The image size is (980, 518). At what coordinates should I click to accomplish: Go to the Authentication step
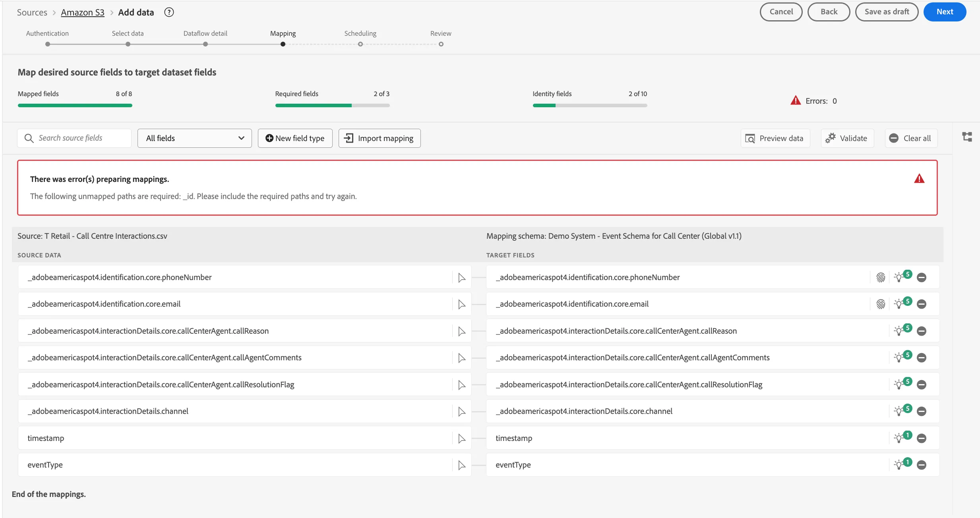pos(47,38)
